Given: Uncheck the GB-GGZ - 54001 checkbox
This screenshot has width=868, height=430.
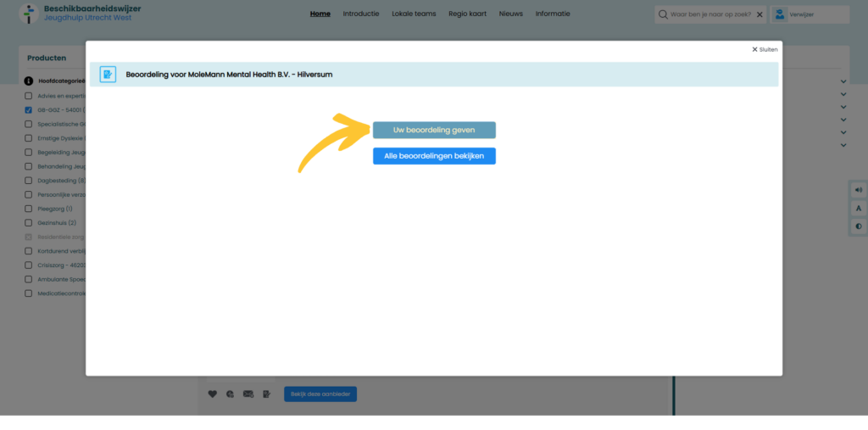Looking at the screenshot, I should 28,109.
